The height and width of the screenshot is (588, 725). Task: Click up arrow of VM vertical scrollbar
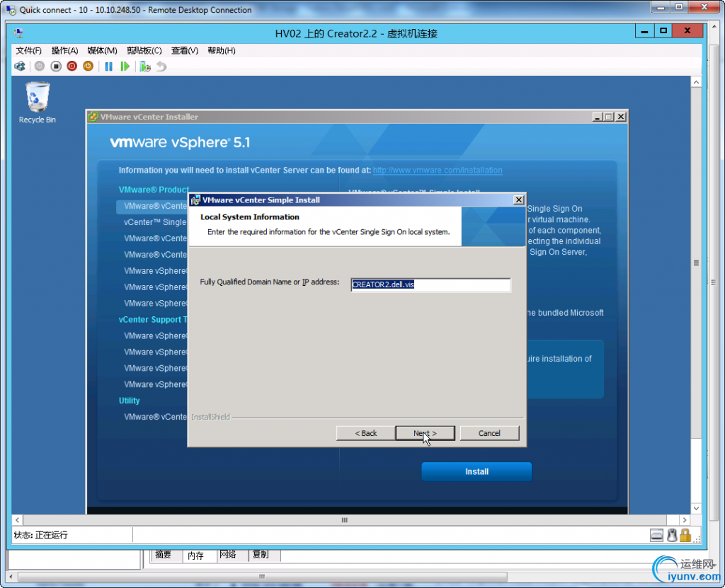click(x=697, y=82)
